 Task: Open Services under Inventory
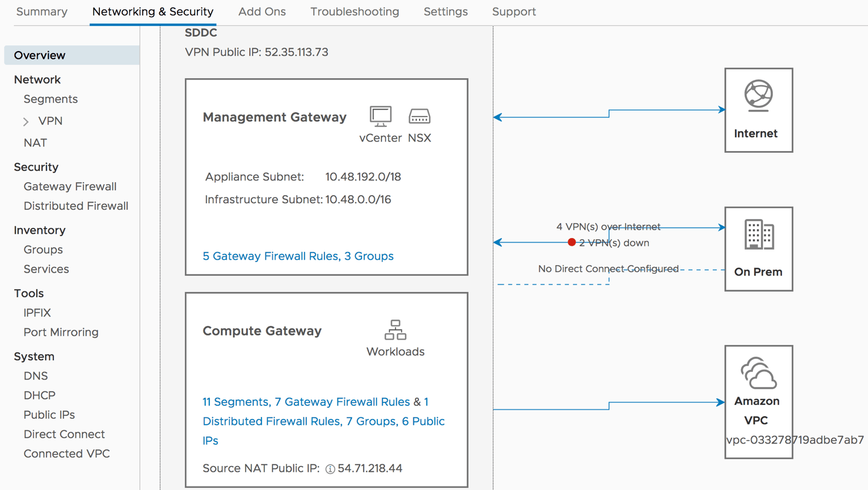[46, 269]
